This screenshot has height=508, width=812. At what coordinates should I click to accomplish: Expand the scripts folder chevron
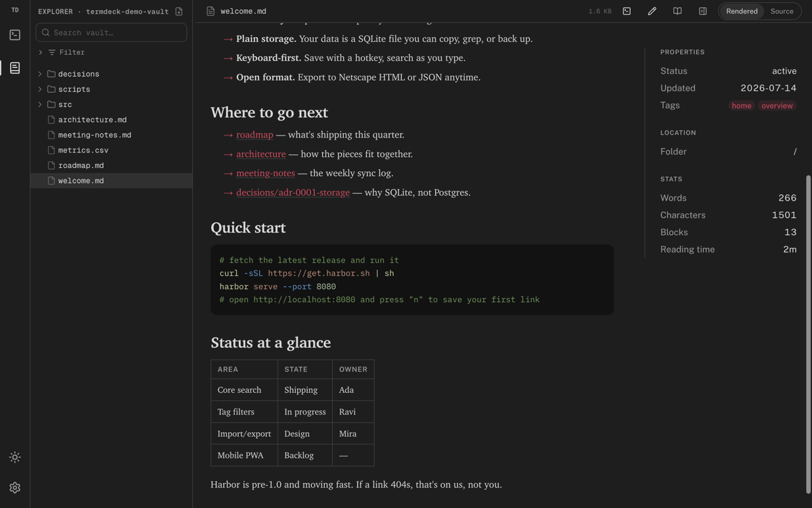[40, 89]
